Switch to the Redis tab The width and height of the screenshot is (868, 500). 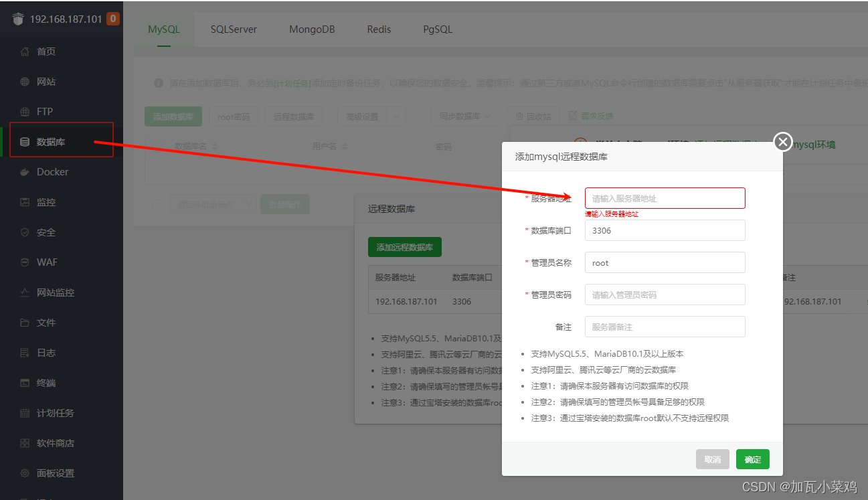[379, 29]
